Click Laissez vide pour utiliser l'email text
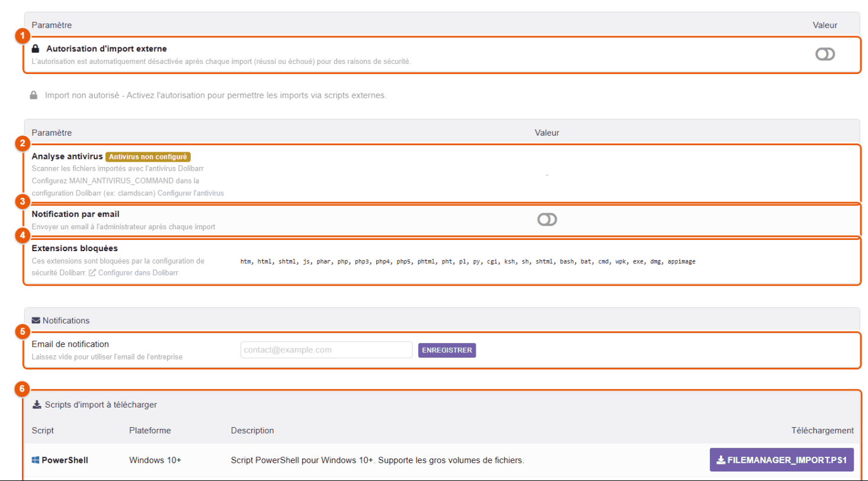Viewport: 868px width, 481px height. coord(107,357)
